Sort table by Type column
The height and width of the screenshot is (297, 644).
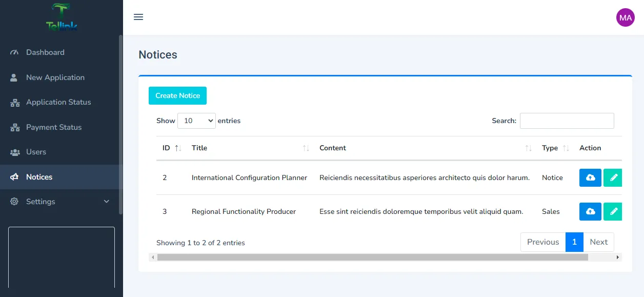[555, 148]
